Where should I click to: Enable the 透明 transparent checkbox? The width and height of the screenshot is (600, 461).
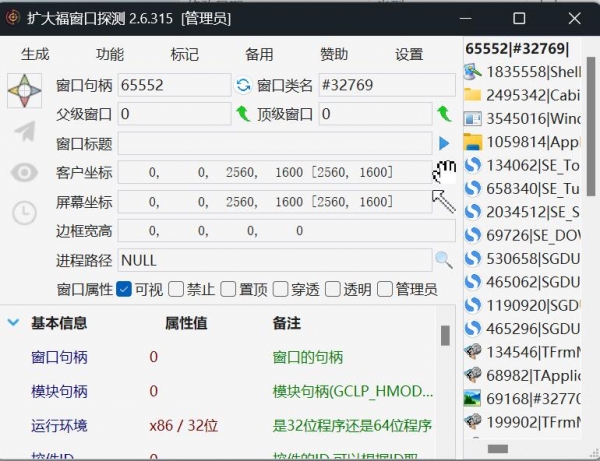click(333, 289)
